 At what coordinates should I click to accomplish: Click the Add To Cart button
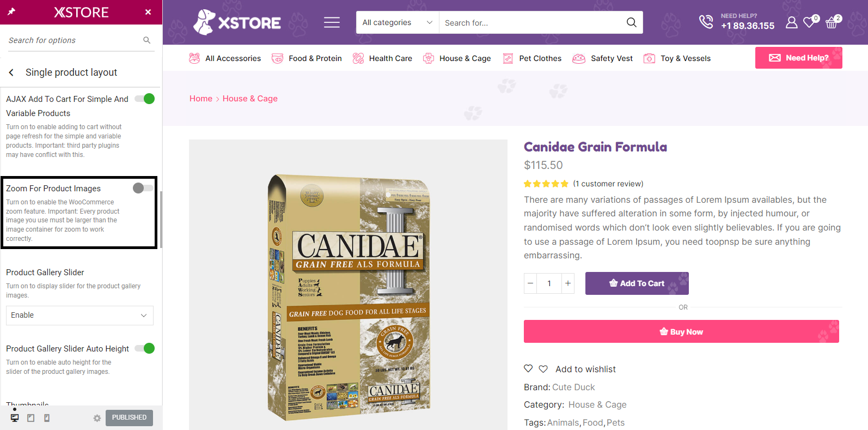[637, 283]
